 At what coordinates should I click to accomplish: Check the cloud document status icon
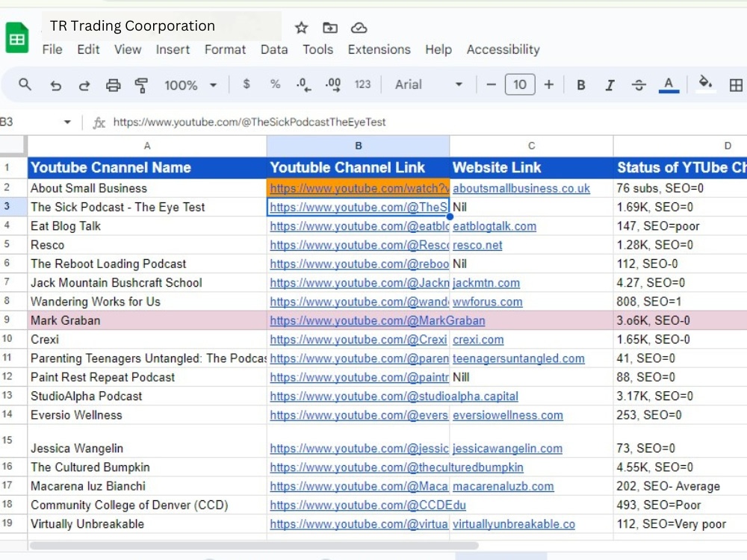359,28
